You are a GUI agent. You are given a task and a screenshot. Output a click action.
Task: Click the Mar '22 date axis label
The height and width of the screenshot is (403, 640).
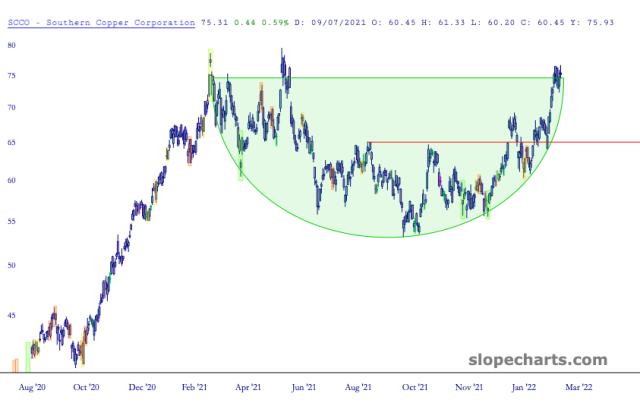pyautogui.click(x=580, y=385)
